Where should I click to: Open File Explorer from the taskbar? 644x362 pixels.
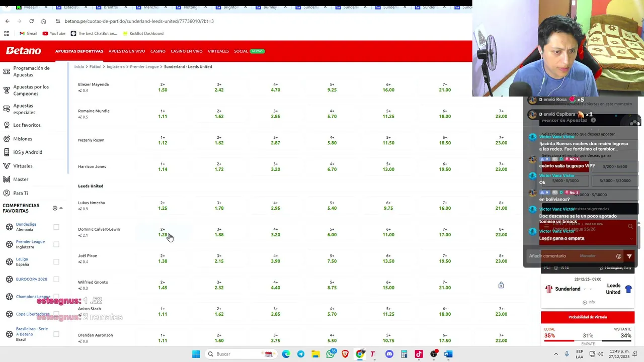(315, 354)
